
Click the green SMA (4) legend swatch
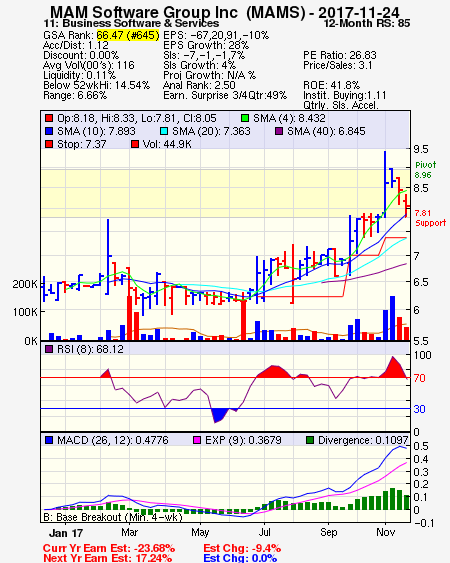pyautogui.click(x=245, y=118)
